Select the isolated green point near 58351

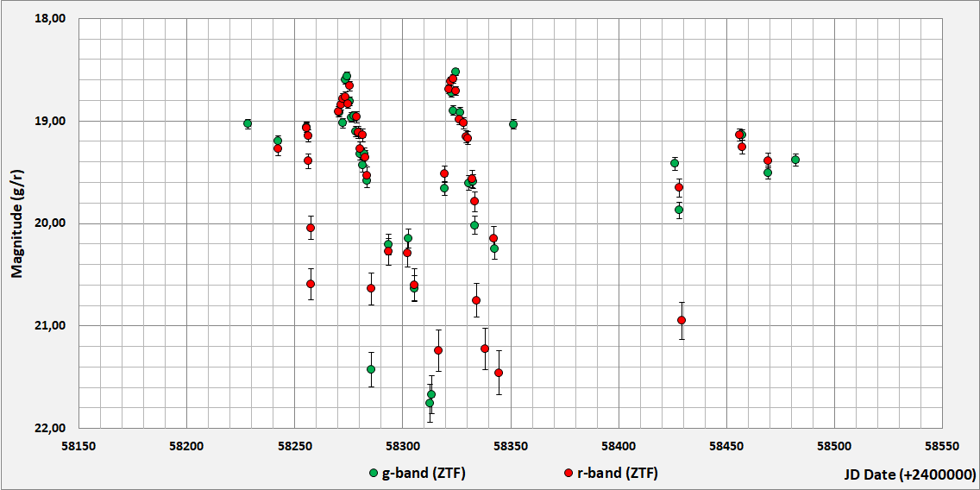513,124
